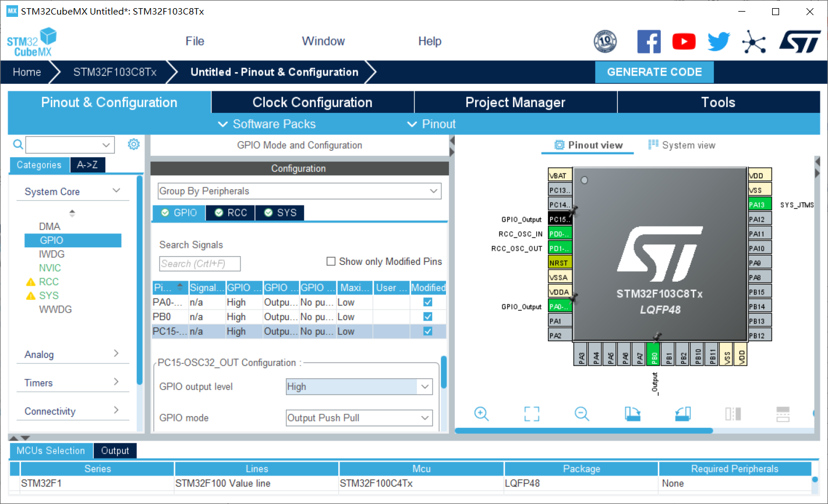Click the vertical split view icon
828x504 pixels.
(733, 414)
